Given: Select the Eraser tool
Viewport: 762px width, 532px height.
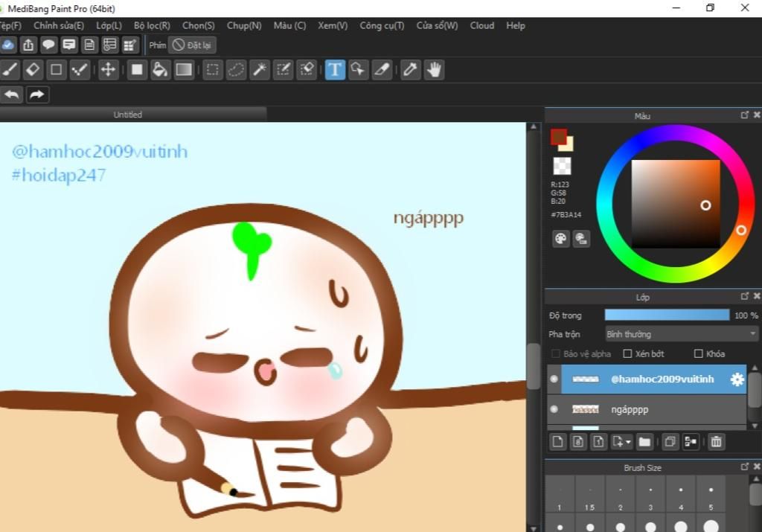Looking at the screenshot, I should (33, 70).
